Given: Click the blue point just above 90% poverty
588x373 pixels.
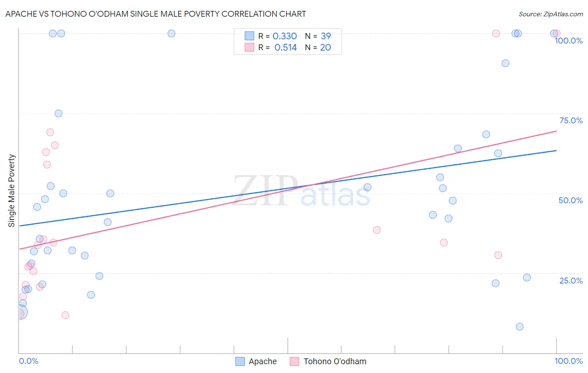Looking at the screenshot, I should tap(505, 63).
